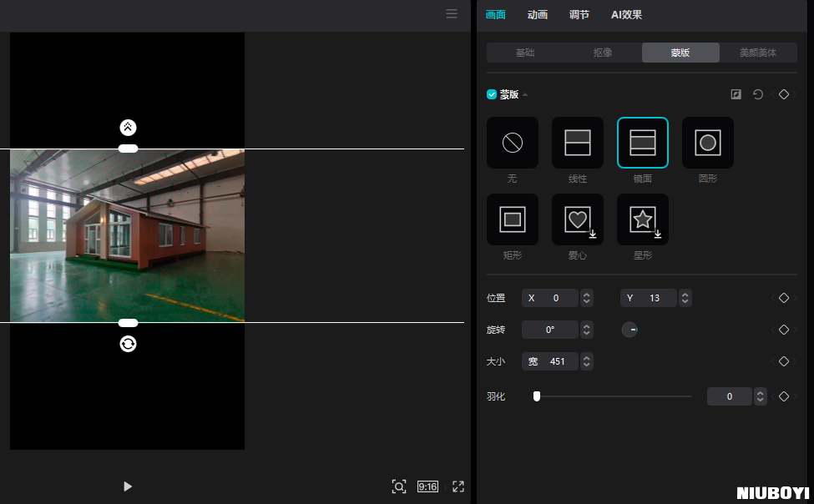814x504 pixels.
Task: Select the 无 (none) mask icon
Action: coord(513,143)
